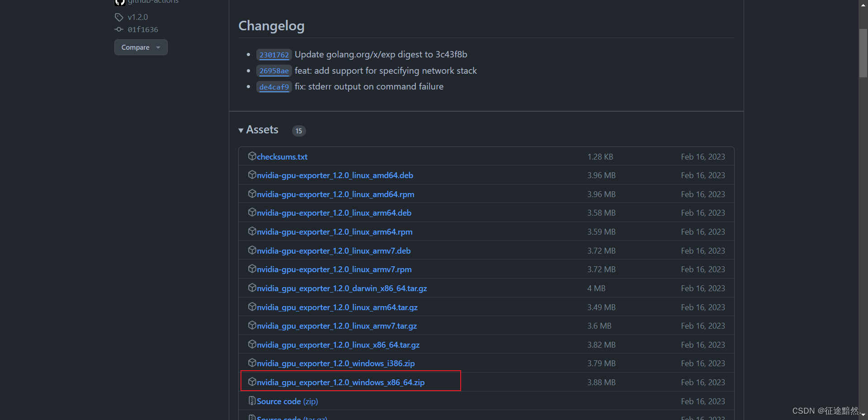Screen dimensions: 868x420
Task: Click package icon for linux_arm64.rpm
Action: 252,231
